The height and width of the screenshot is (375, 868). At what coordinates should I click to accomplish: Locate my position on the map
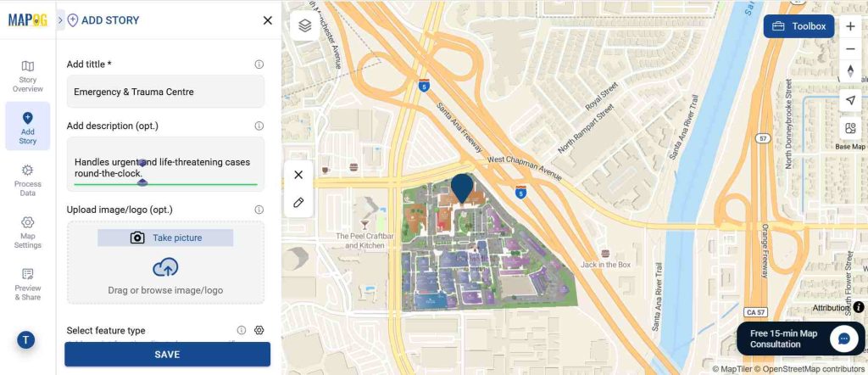pos(850,101)
